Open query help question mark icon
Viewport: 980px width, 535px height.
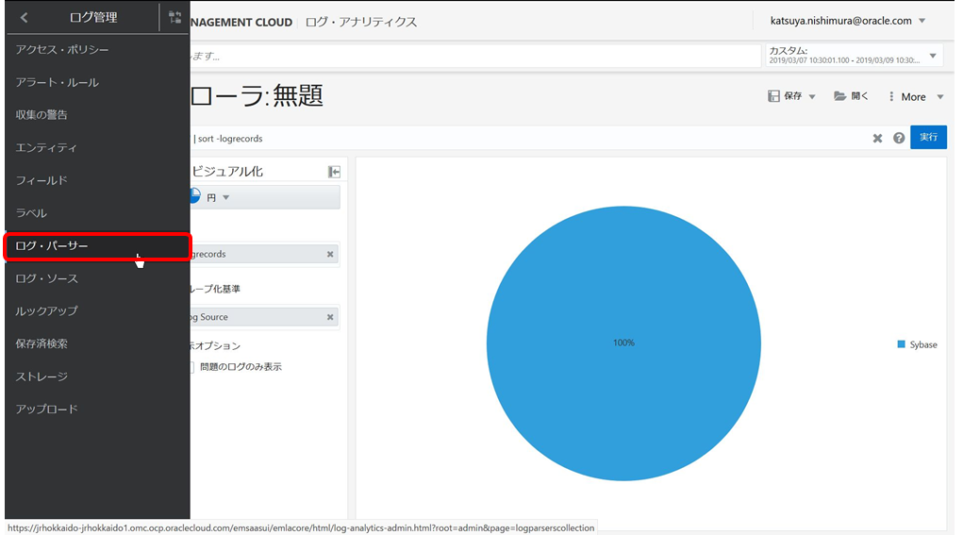[x=899, y=138]
